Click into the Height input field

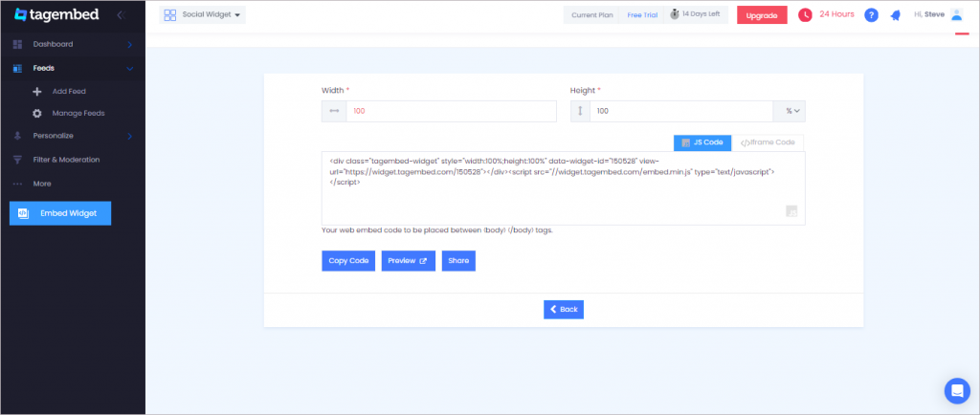tap(681, 111)
